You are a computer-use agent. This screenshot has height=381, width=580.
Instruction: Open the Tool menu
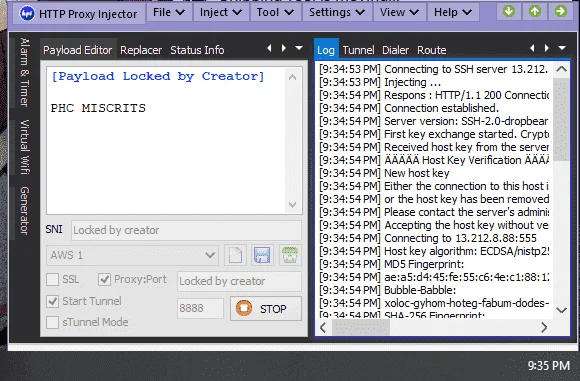click(275, 13)
